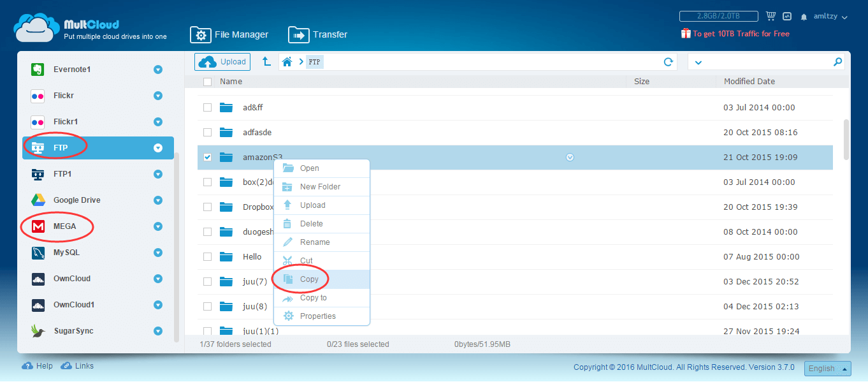This screenshot has height=382, width=868.
Task: Click the MultCloud cloud logo
Action: click(36, 28)
